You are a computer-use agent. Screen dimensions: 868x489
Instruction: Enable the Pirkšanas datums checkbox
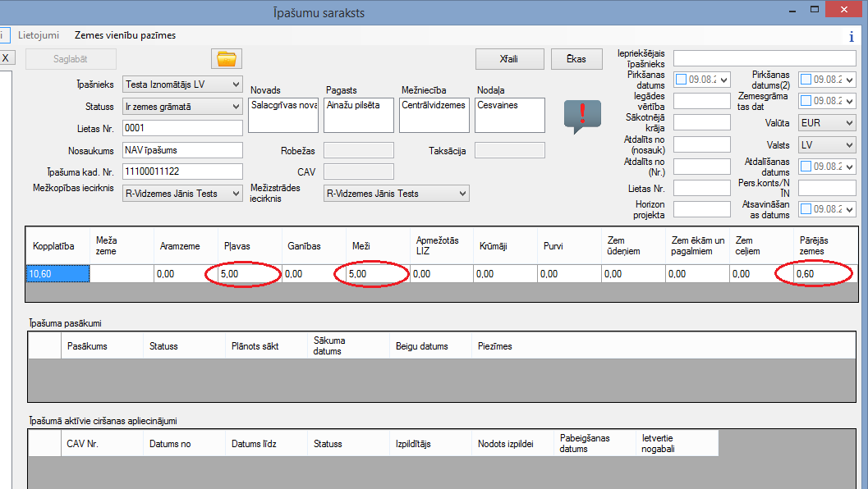[x=681, y=80]
